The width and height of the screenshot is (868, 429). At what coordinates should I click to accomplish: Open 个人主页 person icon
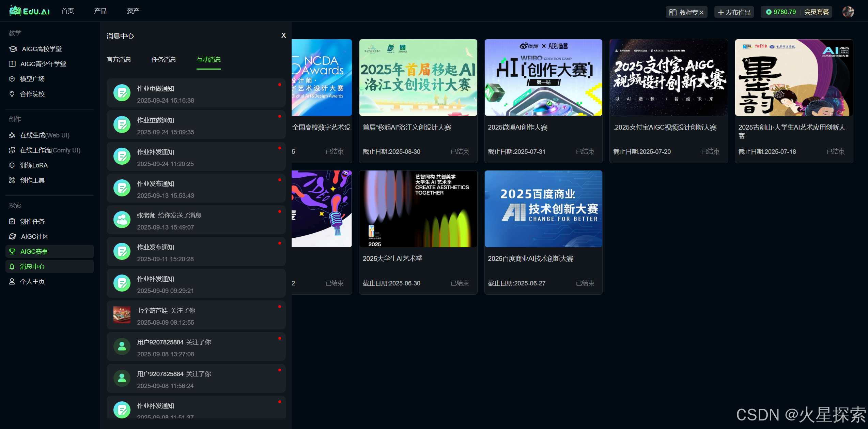12,281
